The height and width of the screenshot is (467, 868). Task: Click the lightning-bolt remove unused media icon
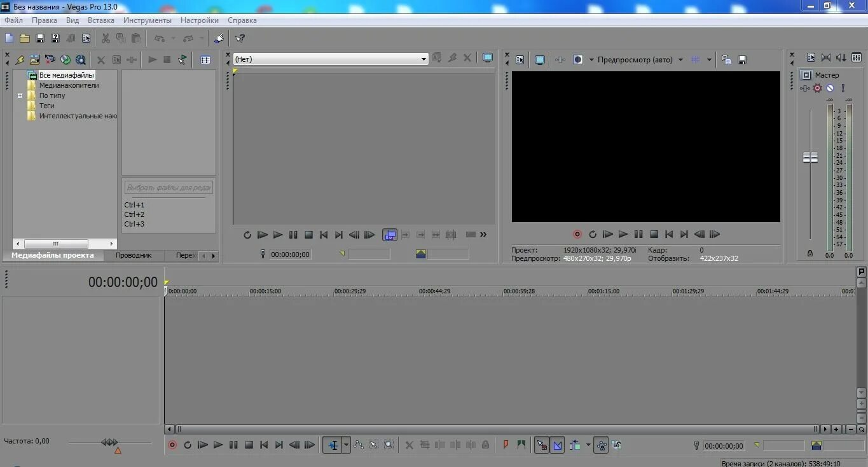pos(20,60)
